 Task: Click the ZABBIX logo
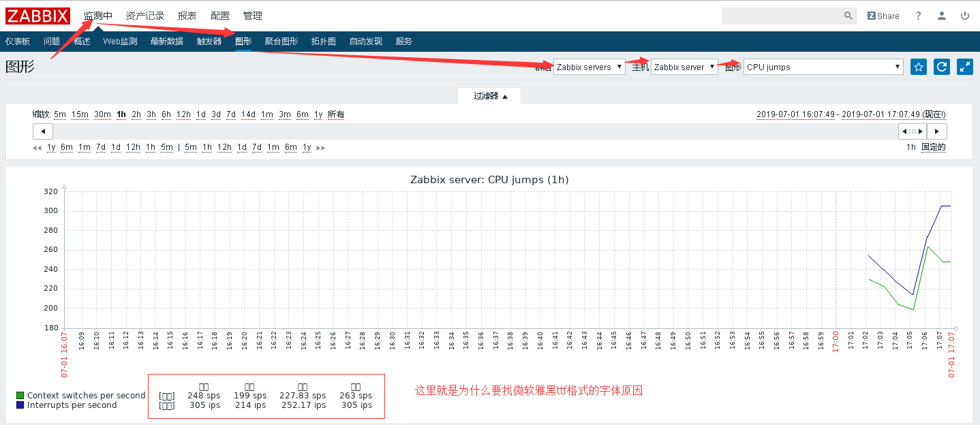click(x=37, y=16)
